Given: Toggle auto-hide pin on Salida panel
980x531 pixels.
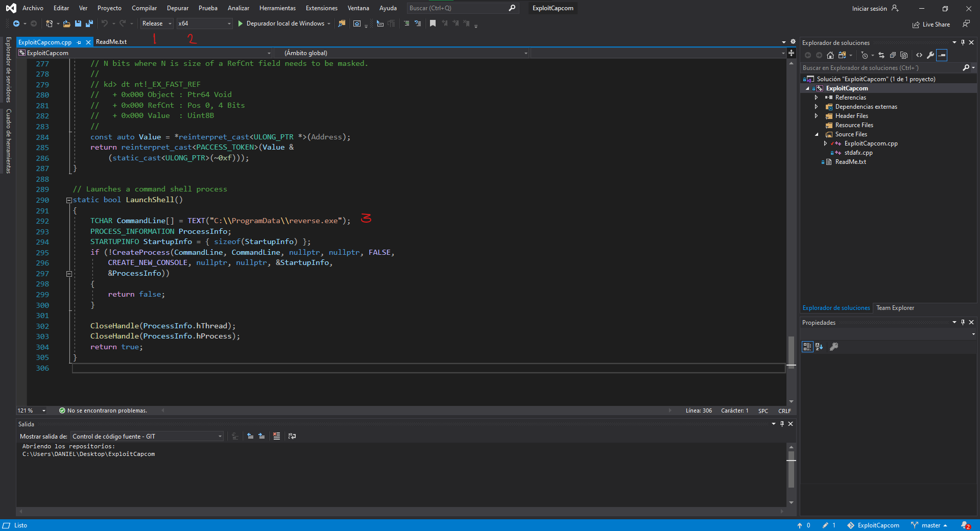Looking at the screenshot, I should (782, 424).
